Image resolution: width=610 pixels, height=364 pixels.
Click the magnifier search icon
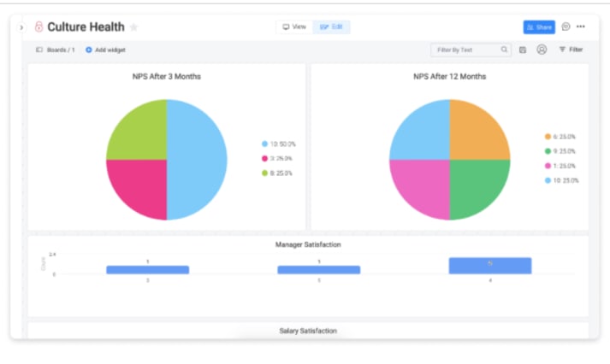coord(504,50)
